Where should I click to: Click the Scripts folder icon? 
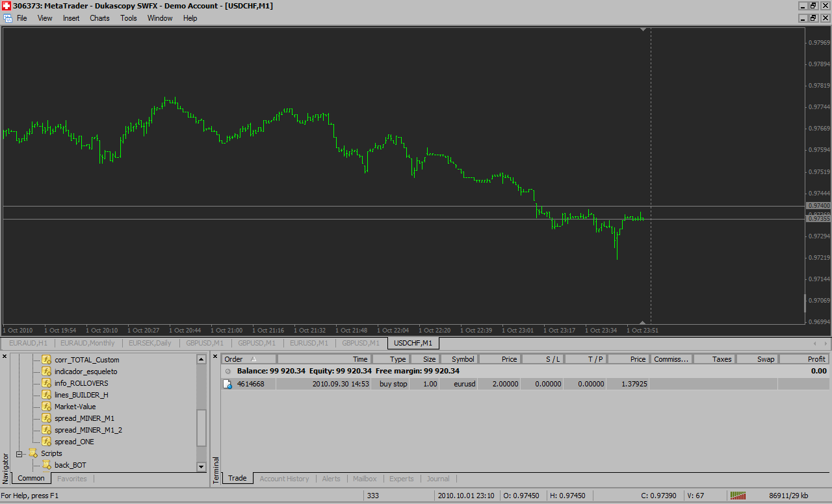point(33,453)
